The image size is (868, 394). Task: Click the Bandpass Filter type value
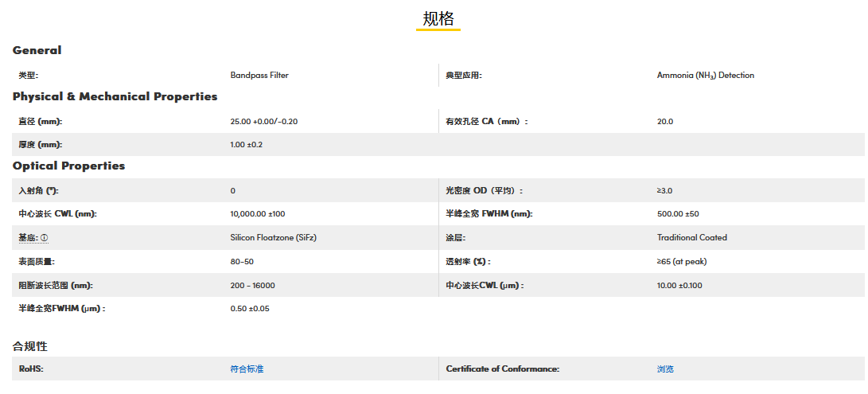tap(259, 76)
